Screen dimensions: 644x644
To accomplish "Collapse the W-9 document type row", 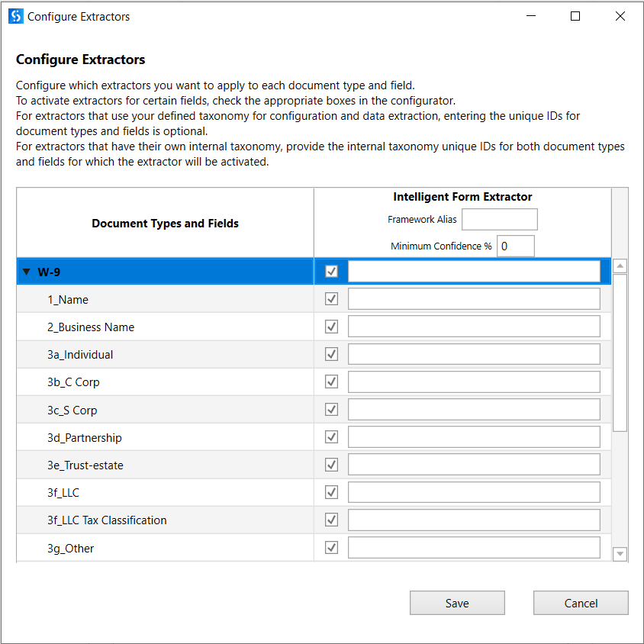I will (27, 272).
